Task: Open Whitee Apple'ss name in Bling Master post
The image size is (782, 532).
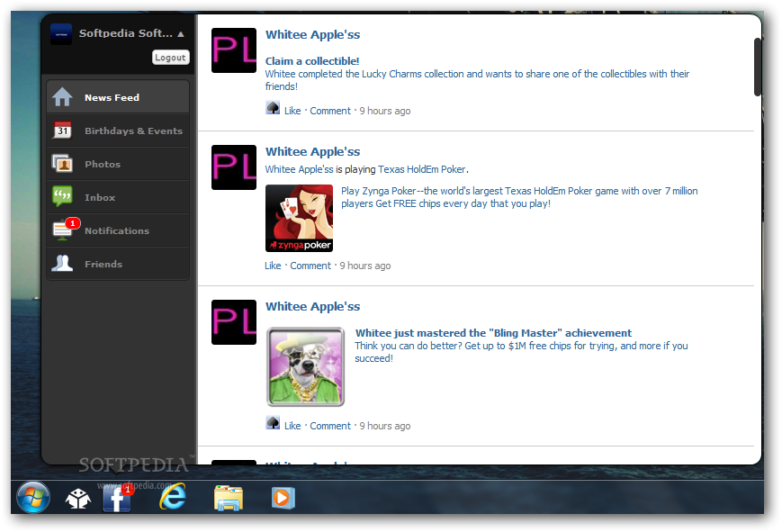Action: pyautogui.click(x=312, y=307)
